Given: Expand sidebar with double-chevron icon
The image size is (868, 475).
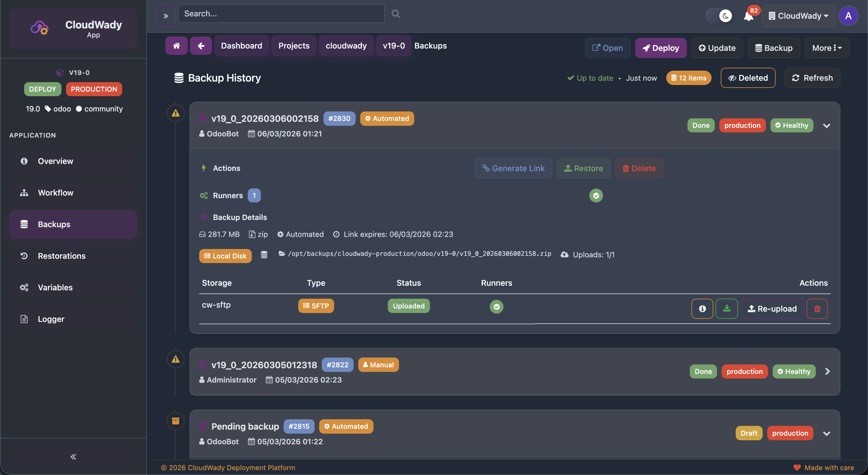Looking at the screenshot, I should 165,16.
